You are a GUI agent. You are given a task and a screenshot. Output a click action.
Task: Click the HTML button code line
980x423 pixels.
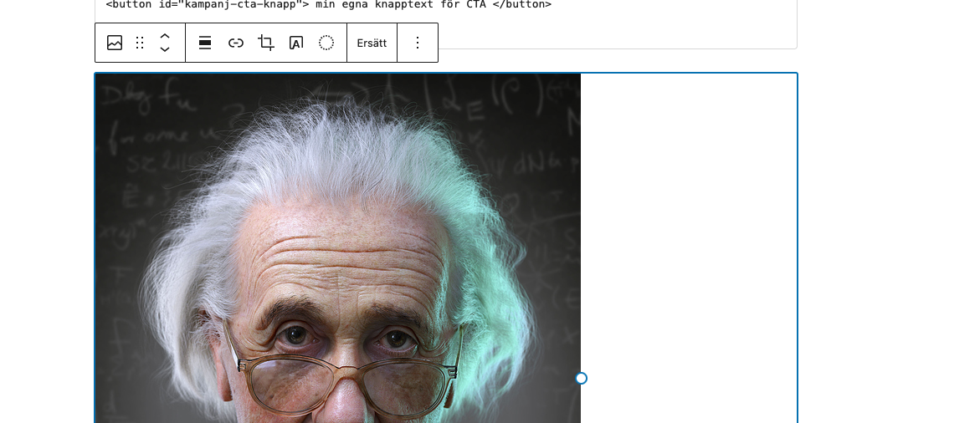coord(329,4)
